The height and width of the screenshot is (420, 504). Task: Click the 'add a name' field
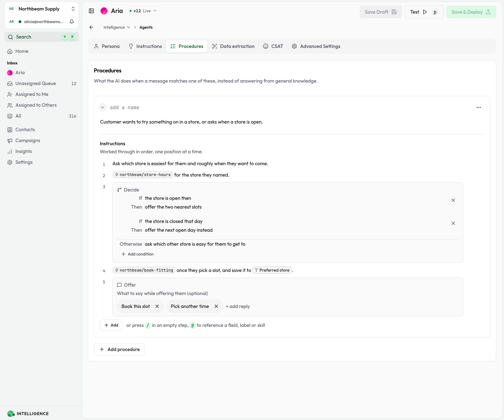tap(125, 107)
